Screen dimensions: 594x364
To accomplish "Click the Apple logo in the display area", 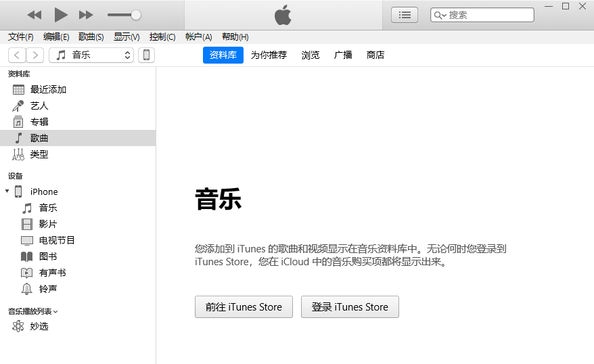I will pos(283,15).
